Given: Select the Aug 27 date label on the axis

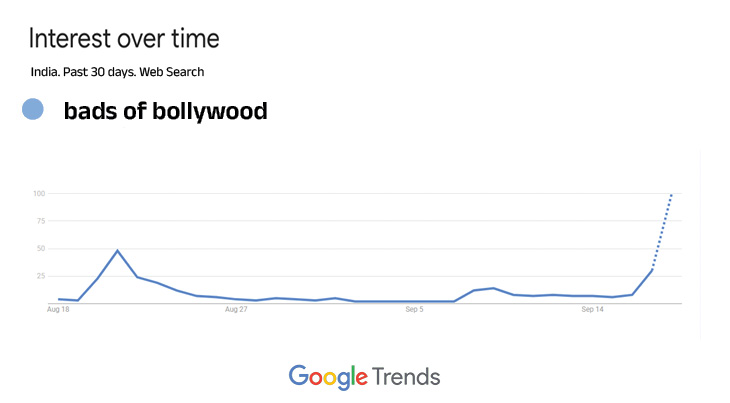Looking at the screenshot, I should tap(236, 310).
